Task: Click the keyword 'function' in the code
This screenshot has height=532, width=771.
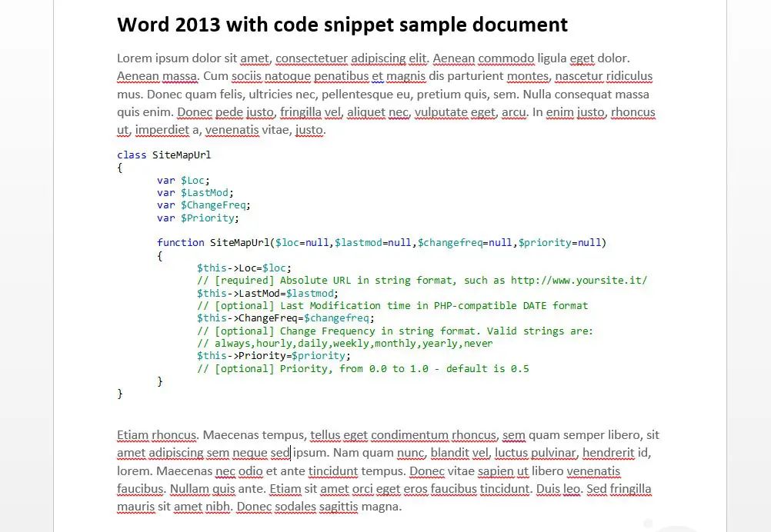Action: [180, 242]
